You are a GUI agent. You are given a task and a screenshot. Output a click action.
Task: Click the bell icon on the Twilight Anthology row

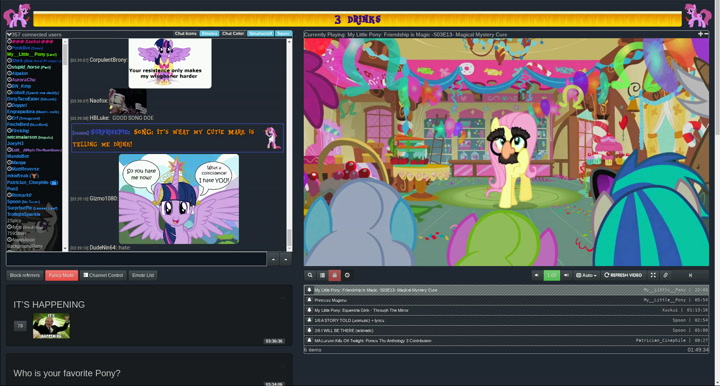click(x=309, y=341)
